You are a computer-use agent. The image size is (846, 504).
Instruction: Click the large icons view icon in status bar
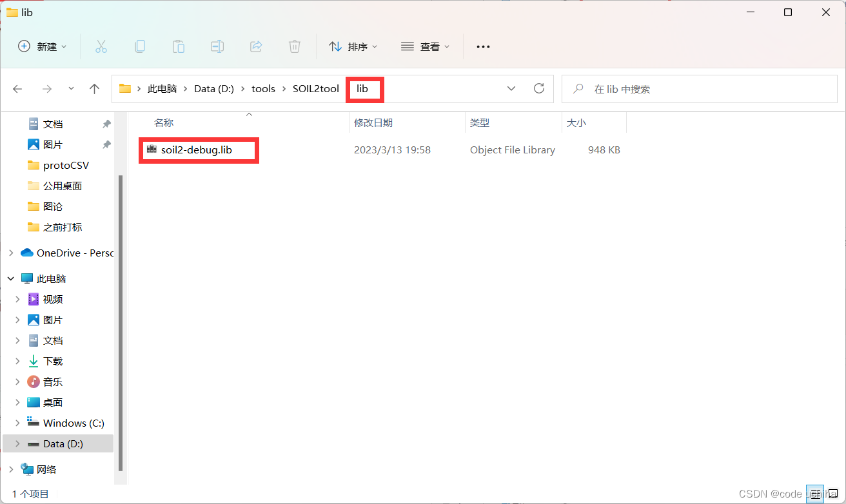pos(832,494)
